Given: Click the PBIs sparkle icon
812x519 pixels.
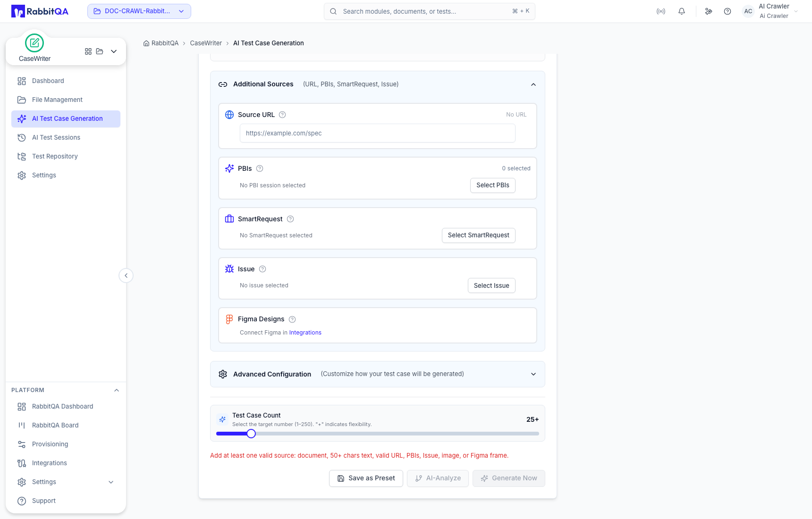Looking at the screenshot, I should (x=229, y=168).
